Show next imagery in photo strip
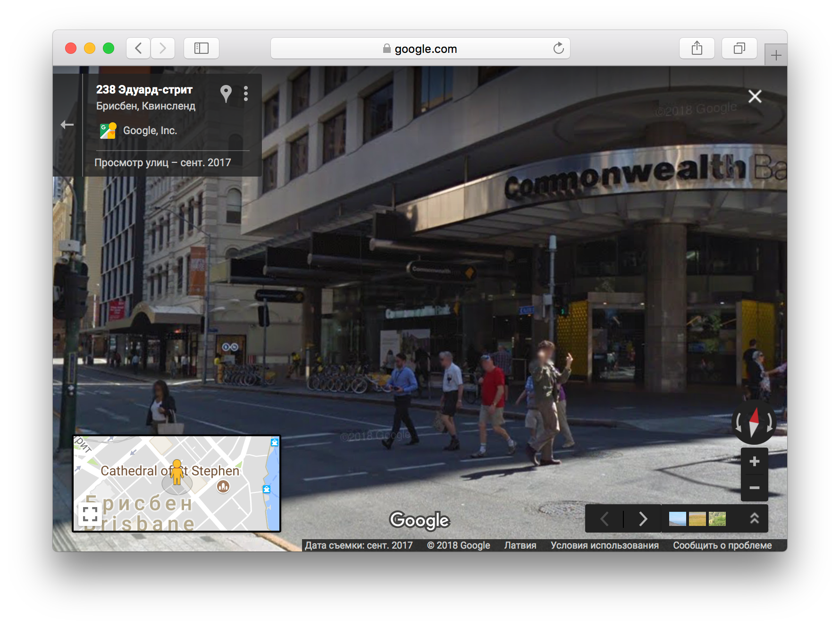Image resolution: width=840 pixels, height=627 pixels. pos(643,519)
